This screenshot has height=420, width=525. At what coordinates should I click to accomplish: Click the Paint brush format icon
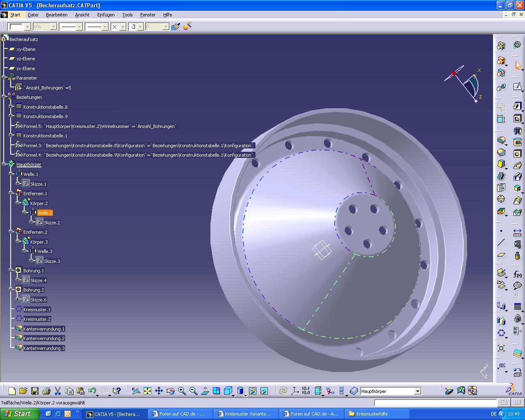[x=176, y=27]
